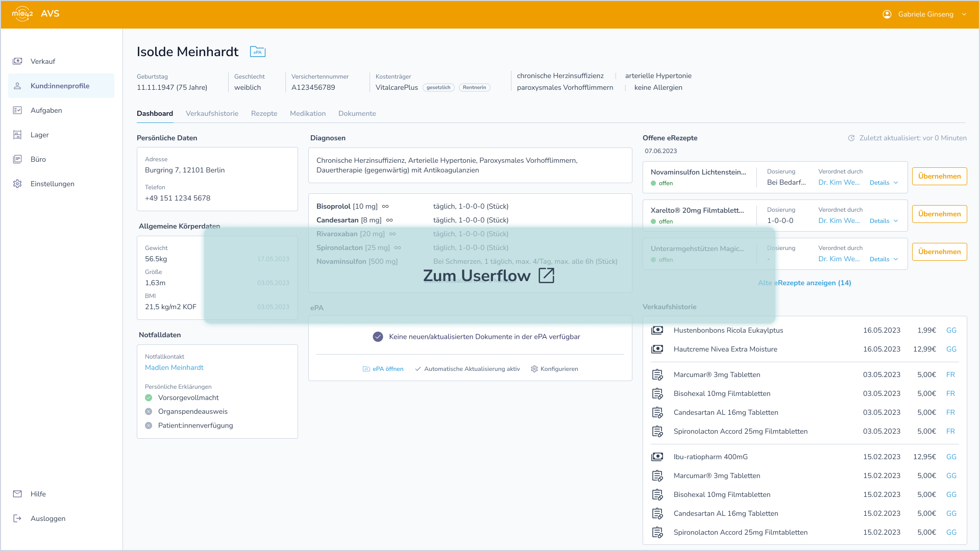Click the Aufgaben checklist icon
This screenshot has height=551, width=980.
pyautogui.click(x=17, y=110)
